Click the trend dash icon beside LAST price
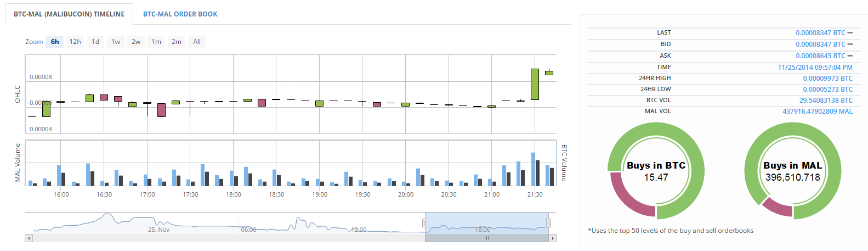This screenshot has width=868, height=251. point(850,33)
